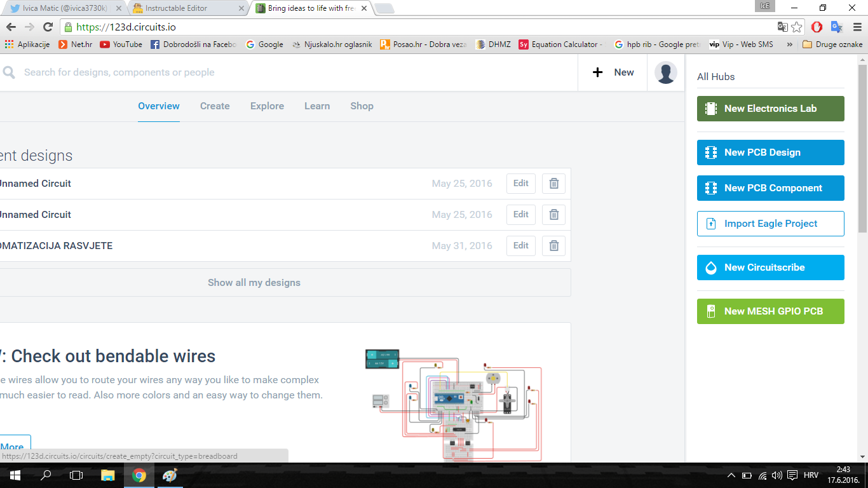Open Paint from the taskbar
This screenshot has height=488, width=868.
click(170, 475)
